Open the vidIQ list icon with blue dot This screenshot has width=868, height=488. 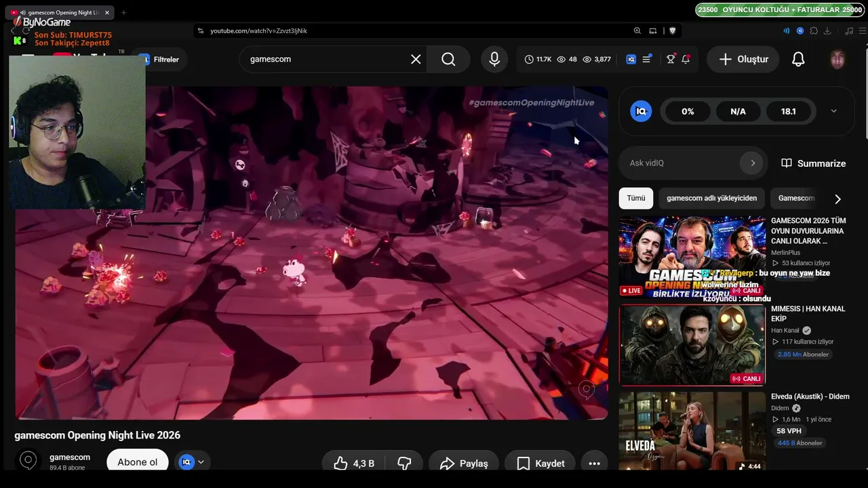(647, 60)
